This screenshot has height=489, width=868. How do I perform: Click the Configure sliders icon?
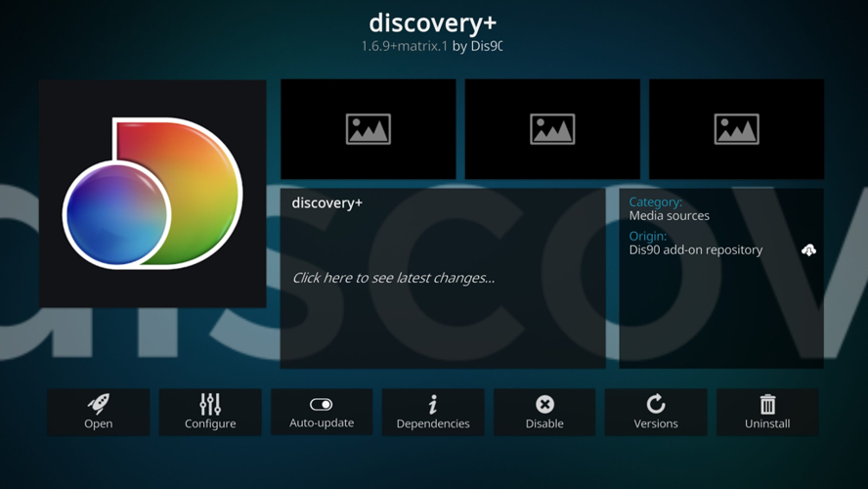210,403
